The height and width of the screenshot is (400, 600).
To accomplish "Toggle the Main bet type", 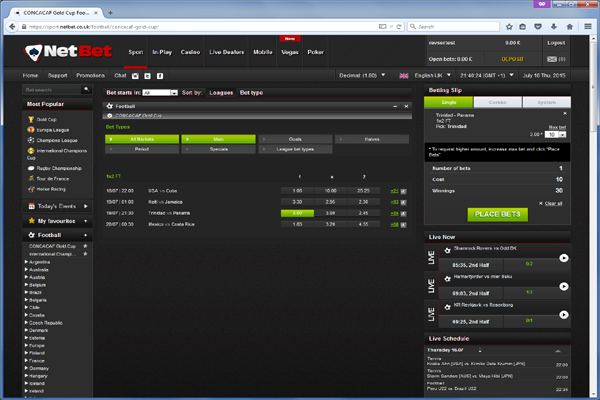I will (x=218, y=139).
